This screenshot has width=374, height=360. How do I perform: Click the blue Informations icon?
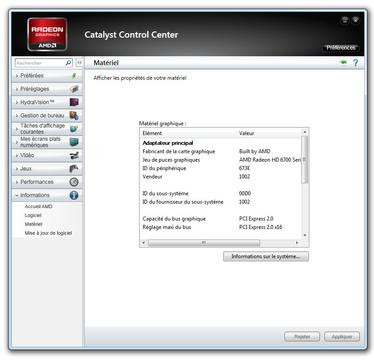point(74,195)
